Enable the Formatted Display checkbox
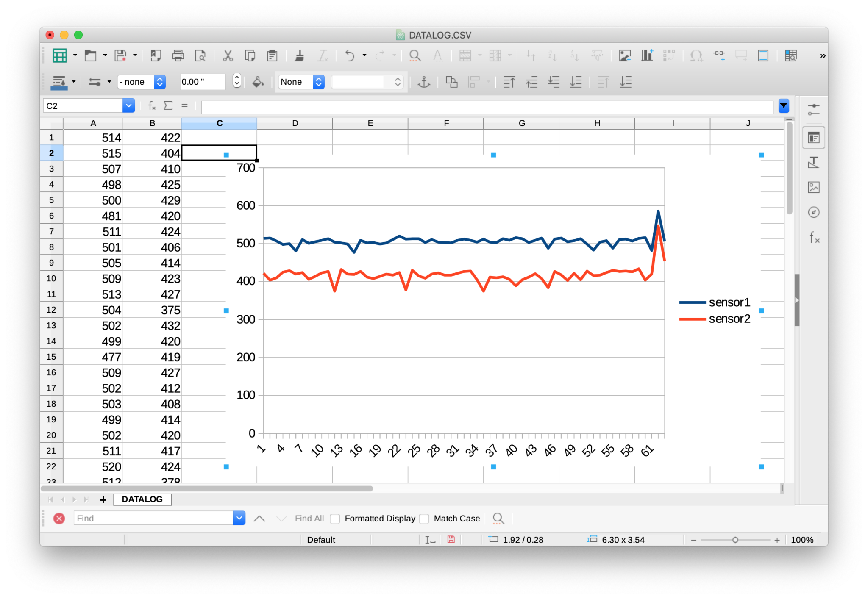 335,519
